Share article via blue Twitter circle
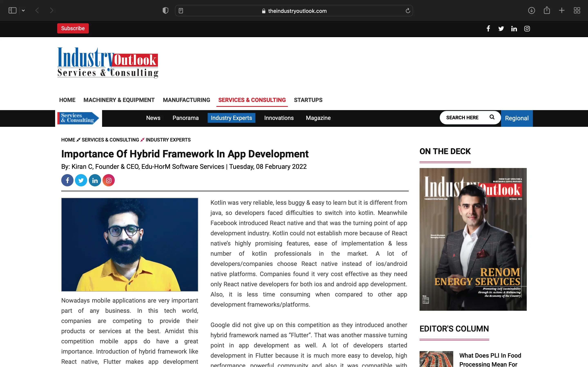 click(x=81, y=180)
